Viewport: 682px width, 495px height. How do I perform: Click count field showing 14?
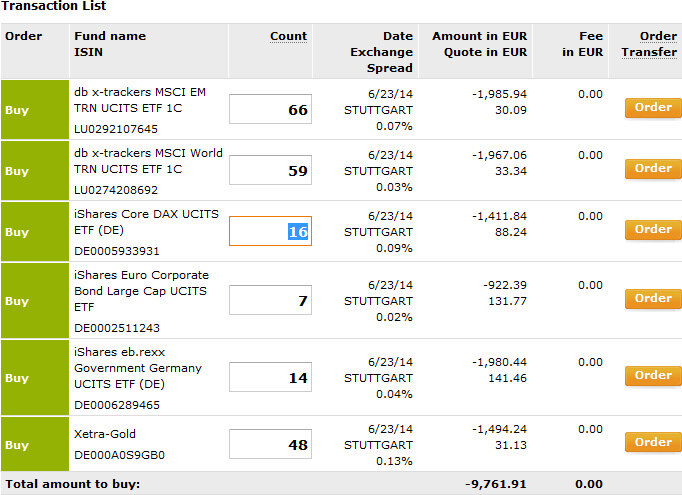[x=270, y=377]
